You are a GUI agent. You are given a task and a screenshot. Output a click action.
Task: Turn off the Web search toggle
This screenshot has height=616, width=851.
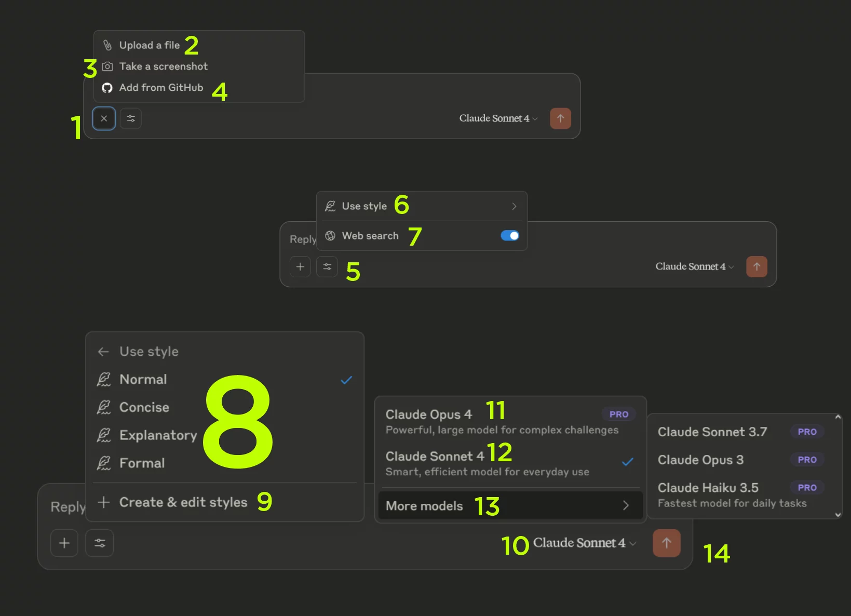[x=509, y=236]
